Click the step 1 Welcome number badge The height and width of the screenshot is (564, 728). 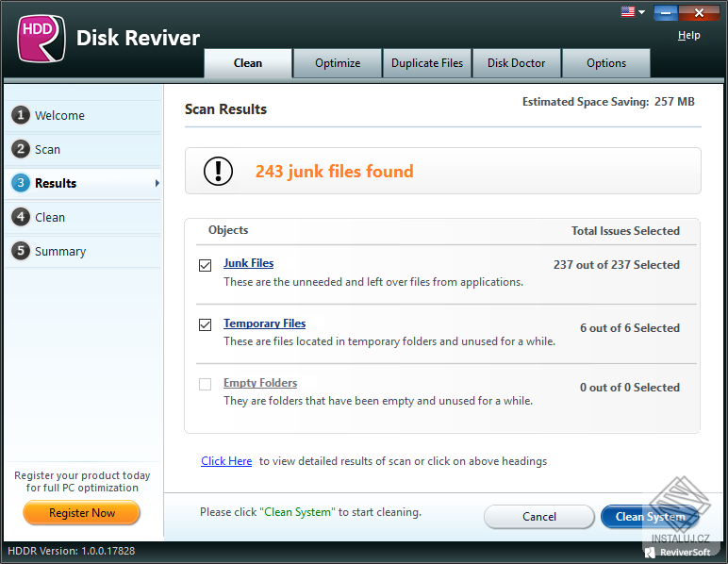coord(21,115)
